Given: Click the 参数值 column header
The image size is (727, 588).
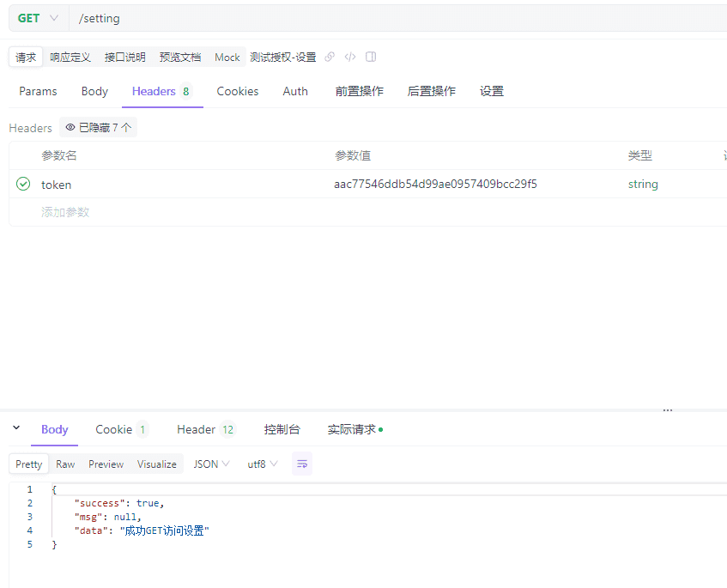Looking at the screenshot, I should coord(353,155).
